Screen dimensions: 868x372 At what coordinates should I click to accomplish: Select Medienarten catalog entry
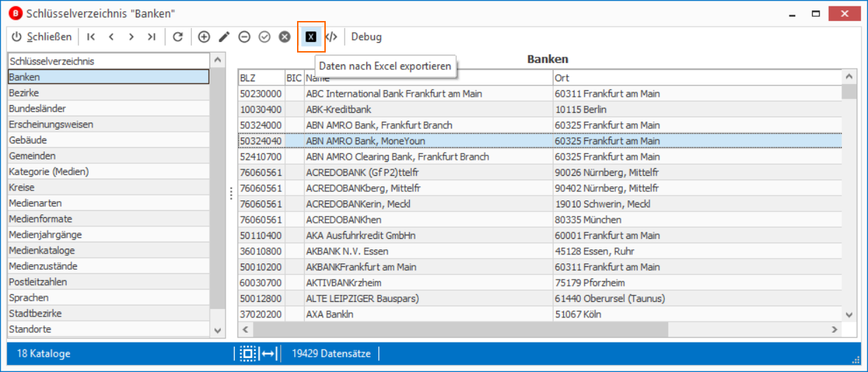click(109, 203)
